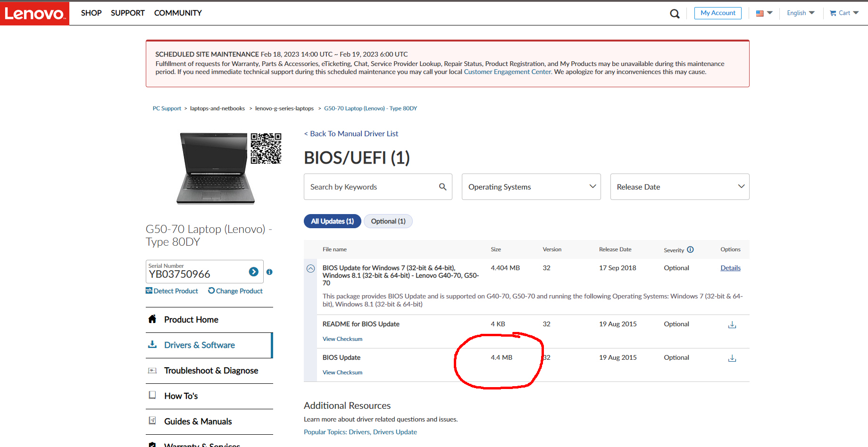This screenshot has height=447, width=868.
Task: Open the Details link for BIOS Update
Action: pos(731,268)
